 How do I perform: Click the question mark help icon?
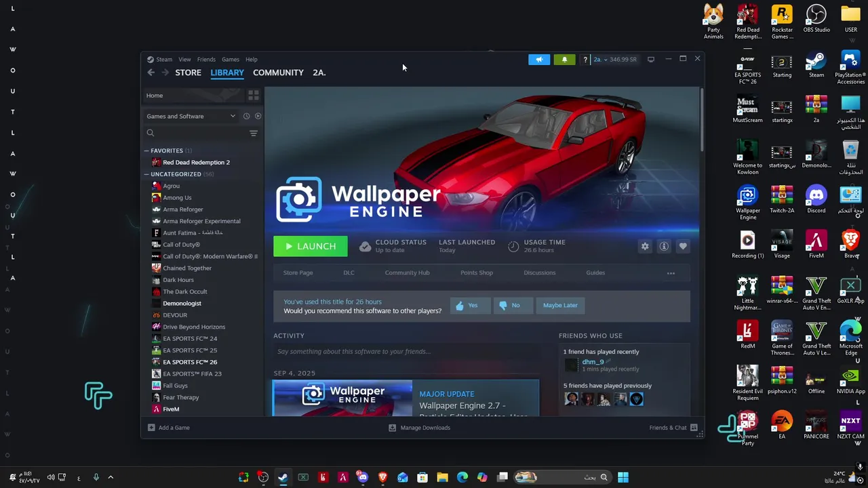pos(585,60)
